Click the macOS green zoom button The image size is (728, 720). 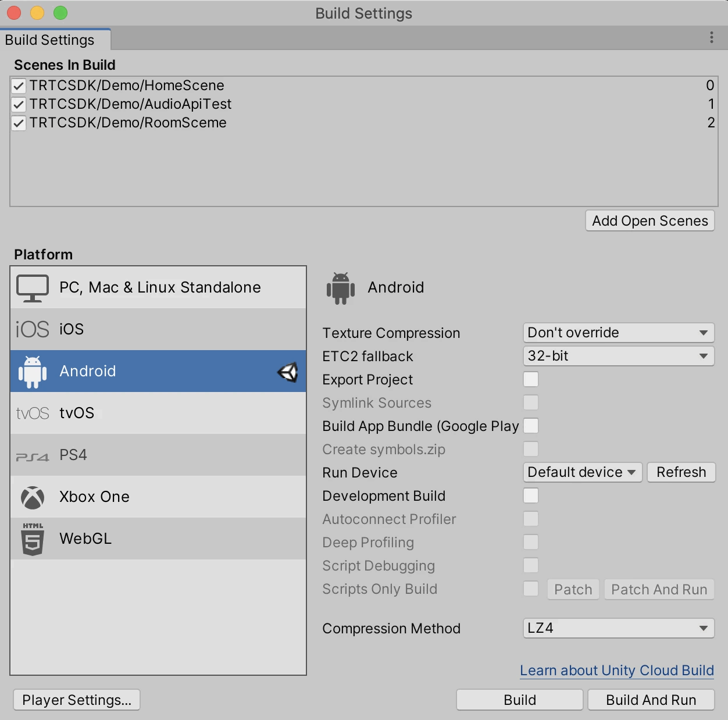[60, 13]
